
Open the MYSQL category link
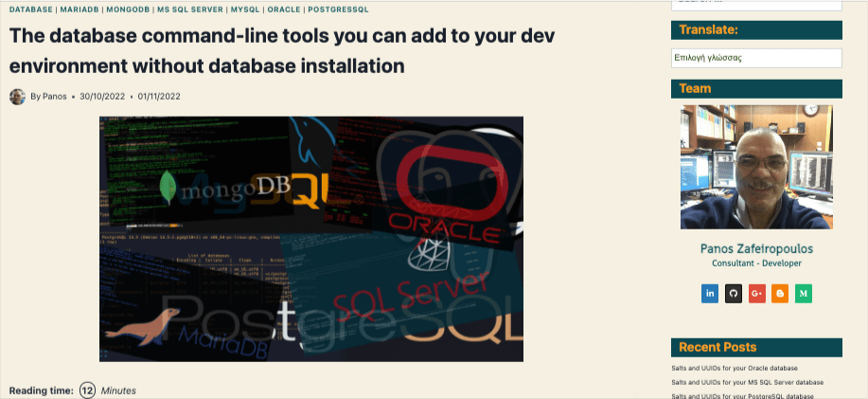(x=245, y=9)
